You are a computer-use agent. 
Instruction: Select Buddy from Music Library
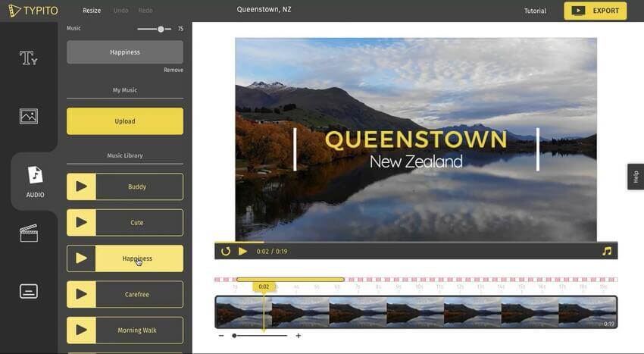pos(139,186)
